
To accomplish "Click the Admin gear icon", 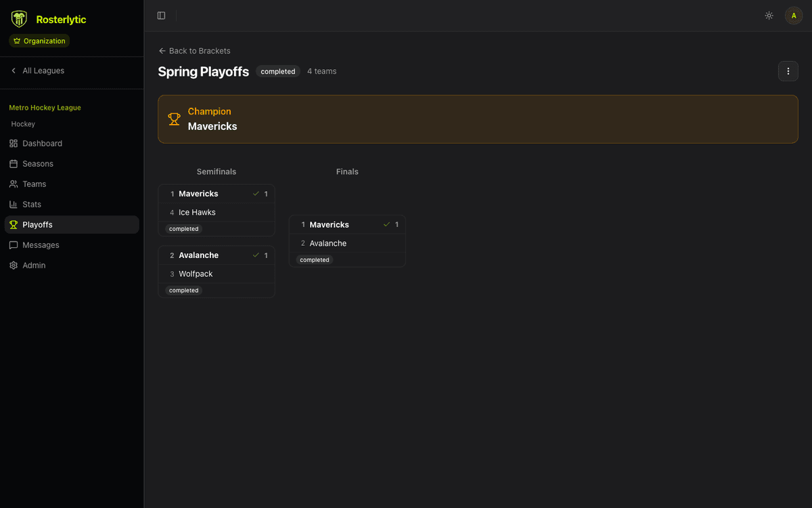I will click(x=14, y=266).
